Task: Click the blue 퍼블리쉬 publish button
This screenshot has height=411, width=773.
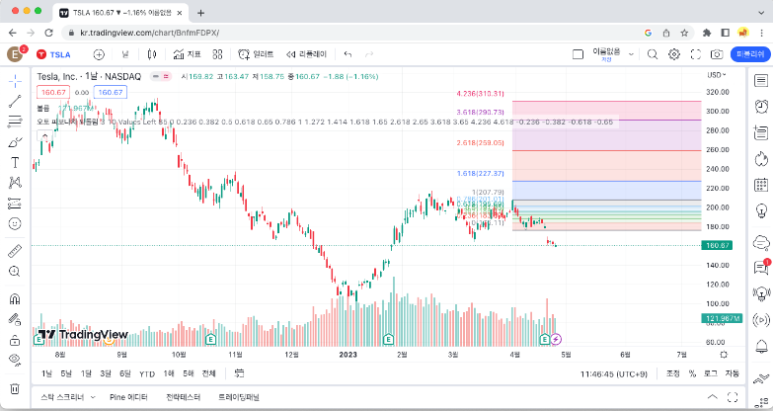Action: click(750, 55)
